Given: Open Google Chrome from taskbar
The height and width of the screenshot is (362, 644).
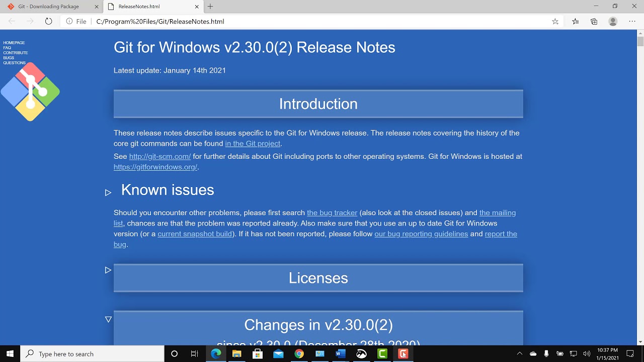Looking at the screenshot, I should pyautogui.click(x=299, y=354).
